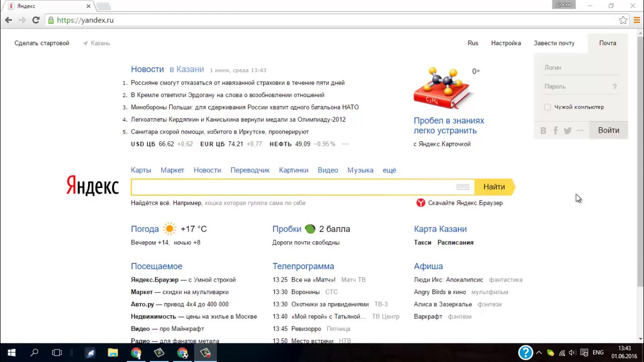Open Люди Икс: Апокалипсис in Афиша
Screen dimensions: 644x362
[448, 280]
